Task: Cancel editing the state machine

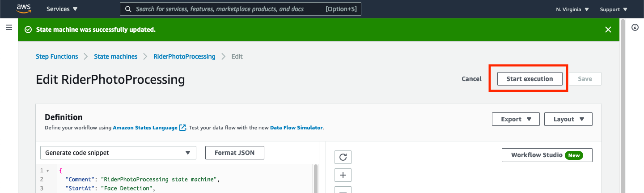Action: pyautogui.click(x=471, y=79)
